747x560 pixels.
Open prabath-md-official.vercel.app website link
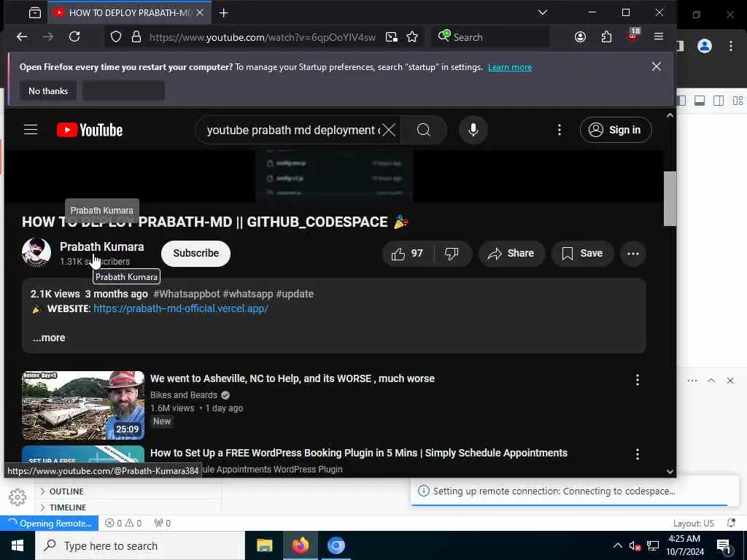pyautogui.click(x=181, y=308)
